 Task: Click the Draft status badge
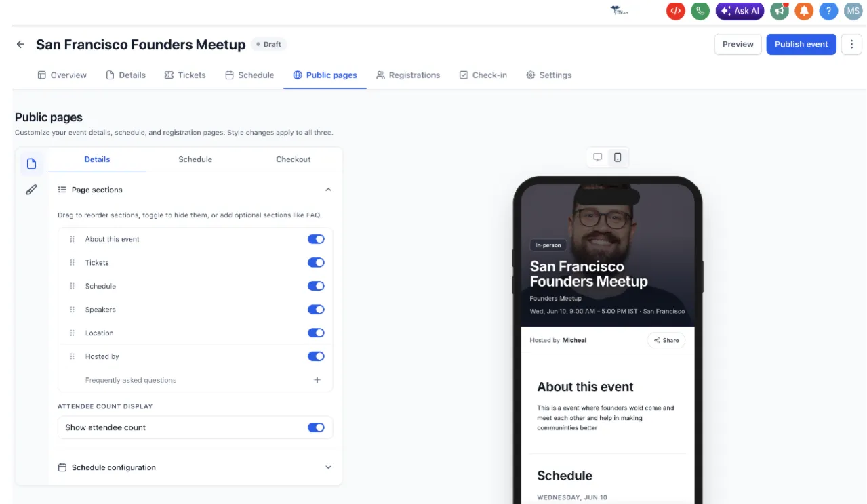click(269, 44)
